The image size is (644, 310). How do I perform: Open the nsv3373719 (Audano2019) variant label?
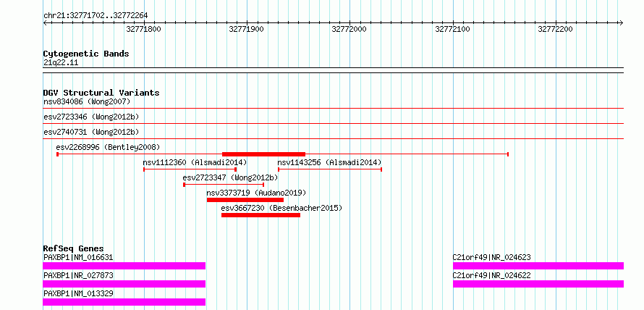[x=256, y=193]
